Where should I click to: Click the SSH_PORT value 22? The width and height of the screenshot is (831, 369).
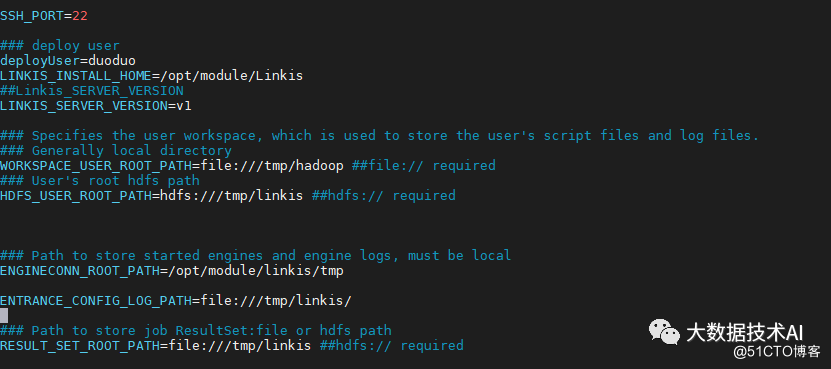[x=80, y=16]
